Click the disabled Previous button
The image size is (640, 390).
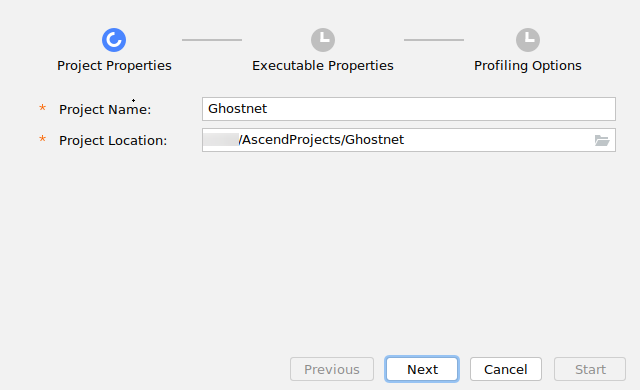point(332,369)
